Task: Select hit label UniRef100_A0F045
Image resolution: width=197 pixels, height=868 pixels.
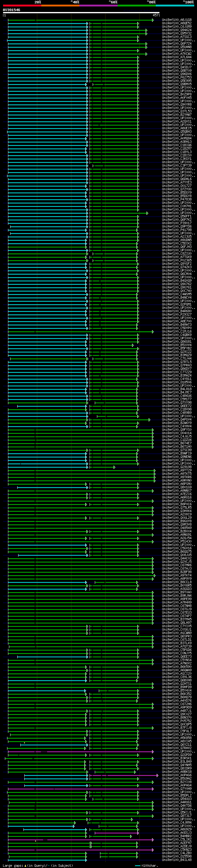Action: pyautogui.click(x=177, y=98)
